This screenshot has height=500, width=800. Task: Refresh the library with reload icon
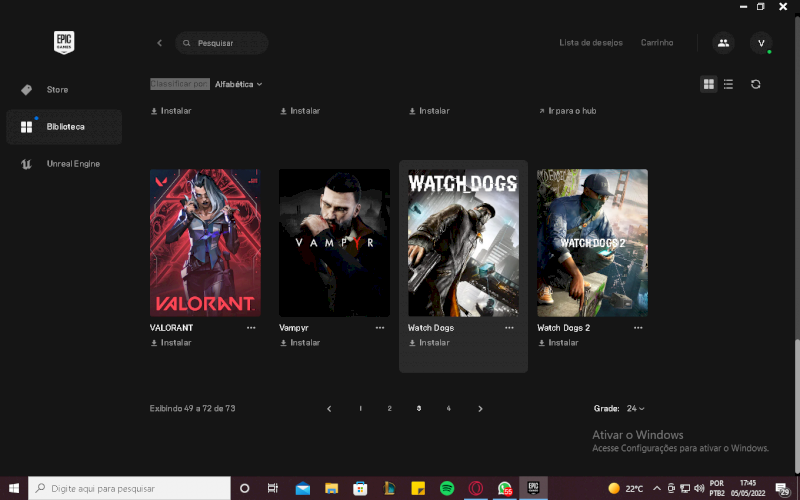tap(756, 84)
